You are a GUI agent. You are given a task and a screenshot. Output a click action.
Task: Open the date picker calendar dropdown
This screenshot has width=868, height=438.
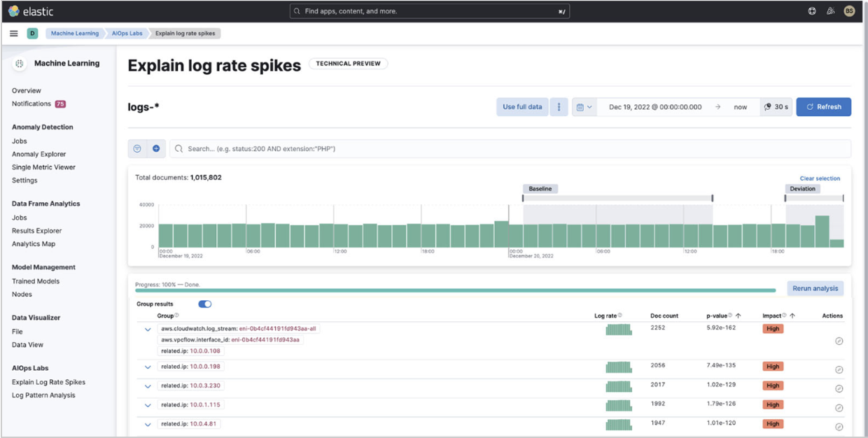pyautogui.click(x=584, y=106)
